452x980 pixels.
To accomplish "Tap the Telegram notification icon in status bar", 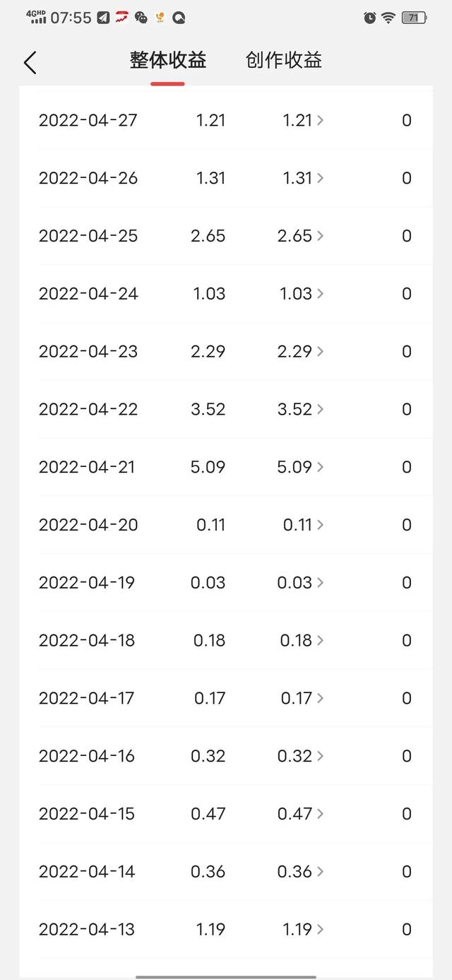I will coord(104,18).
